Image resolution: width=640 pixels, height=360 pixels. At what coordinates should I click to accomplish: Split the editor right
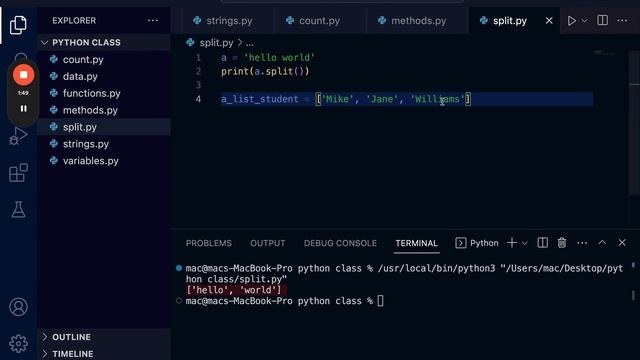[602, 20]
